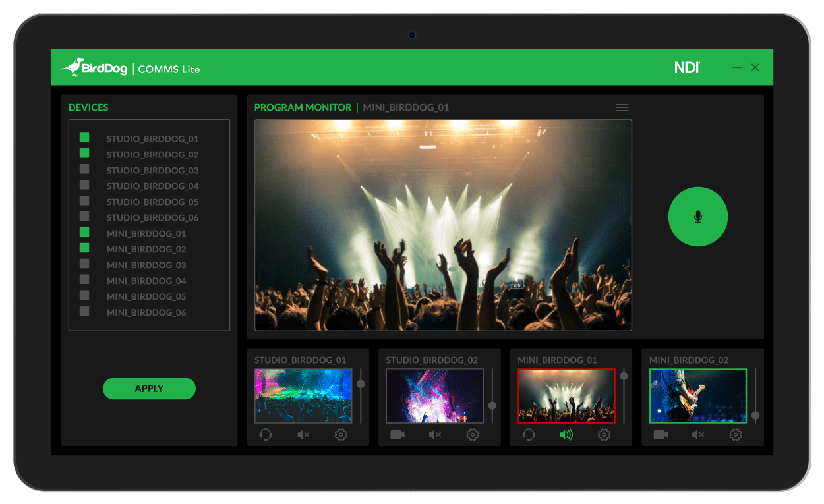Check the MINI_BIRDDOG_04 device checkbox

[x=84, y=280]
